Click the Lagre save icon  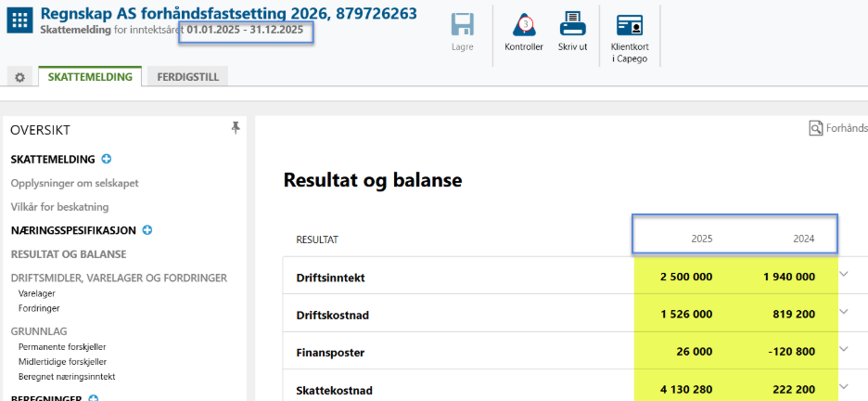(x=462, y=25)
